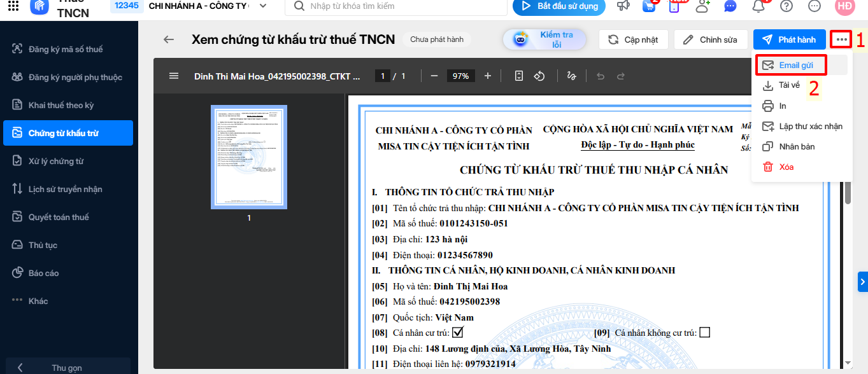
Task: Click Bắt đầu sử dụng button
Action: 560,6
